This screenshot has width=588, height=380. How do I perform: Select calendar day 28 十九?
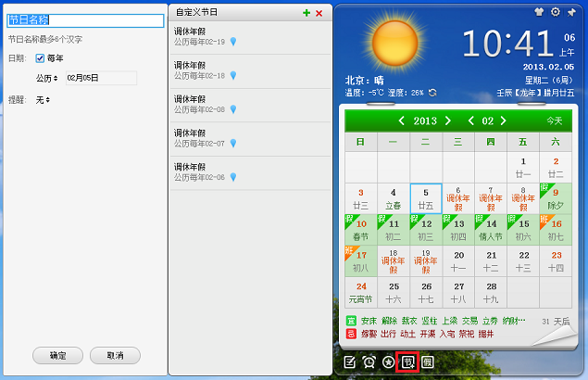coord(491,293)
